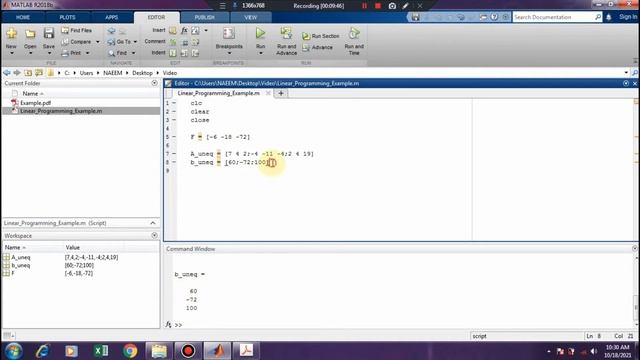The height and width of the screenshot is (360, 640).
Task: Switch to the PLOTS tab
Action: click(67, 17)
